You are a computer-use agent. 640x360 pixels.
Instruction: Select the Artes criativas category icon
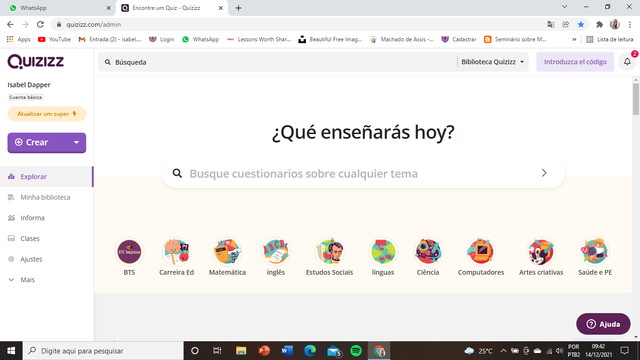541,251
